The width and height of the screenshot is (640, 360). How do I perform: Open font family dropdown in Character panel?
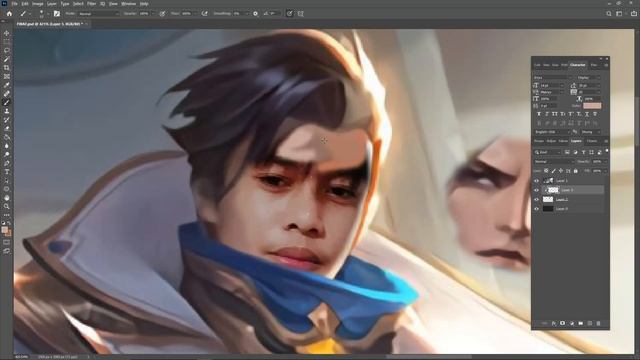(553, 78)
